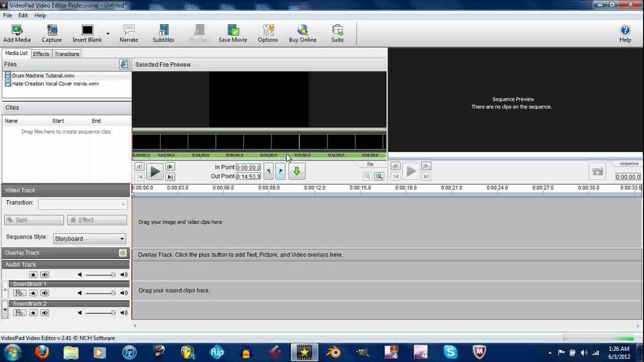Add overlay with Overlay Track plus button
Screen dimensions: 644x362
[x=122, y=253]
